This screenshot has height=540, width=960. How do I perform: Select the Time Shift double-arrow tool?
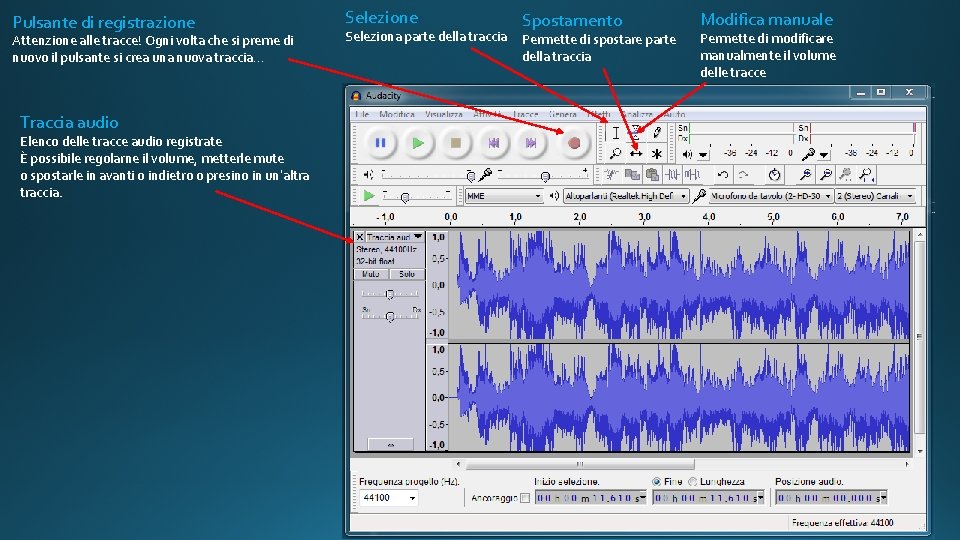636,153
